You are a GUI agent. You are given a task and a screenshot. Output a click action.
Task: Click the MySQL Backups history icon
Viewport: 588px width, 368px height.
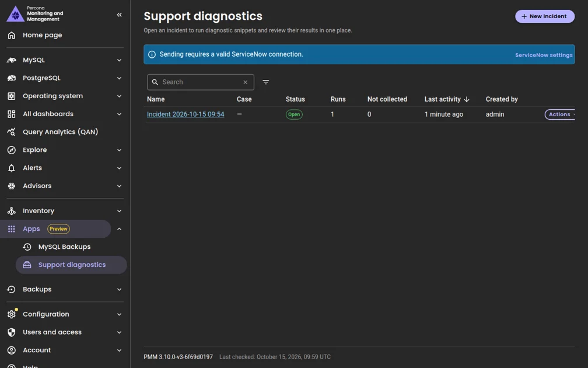pos(27,247)
